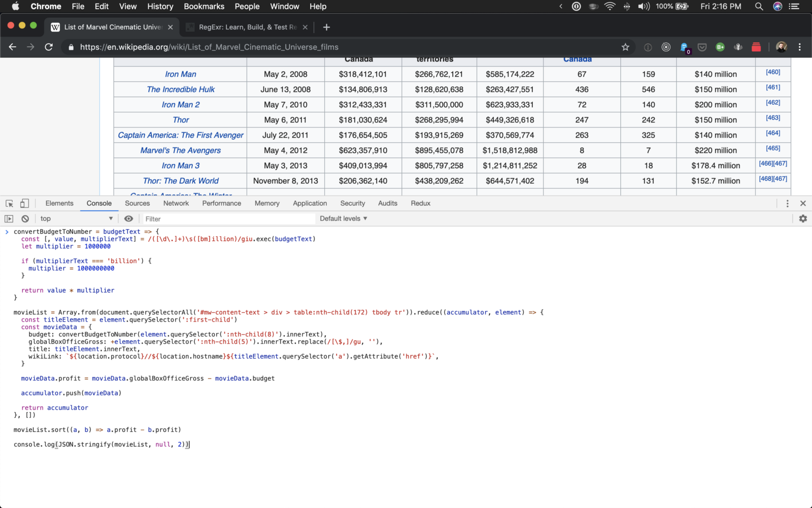Viewport: 812px width, 508px height.
Task: Click the console.log line in console
Action: [x=101, y=444]
